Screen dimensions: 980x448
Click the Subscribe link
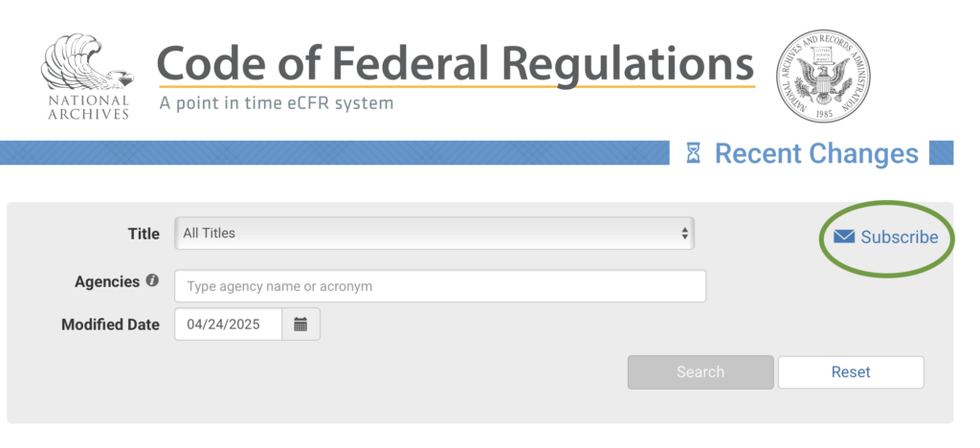(899, 237)
